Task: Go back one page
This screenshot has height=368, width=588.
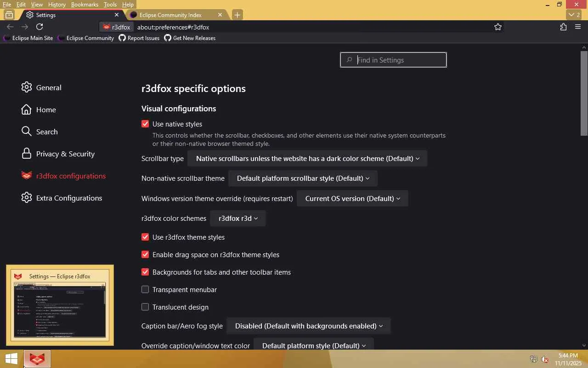Action: click(x=10, y=27)
